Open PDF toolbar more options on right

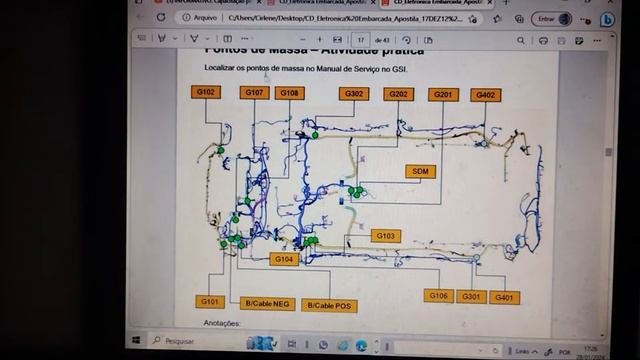click(x=597, y=41)
